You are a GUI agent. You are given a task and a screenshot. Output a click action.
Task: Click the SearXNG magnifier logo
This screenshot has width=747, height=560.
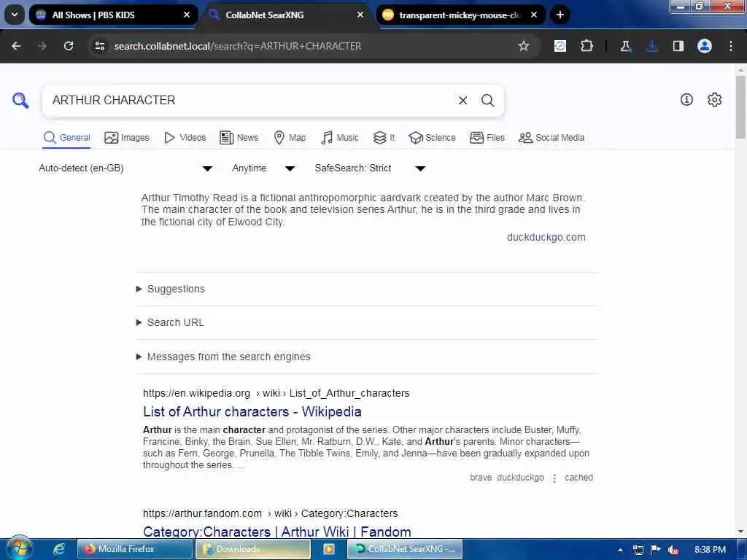pos(20,101)
